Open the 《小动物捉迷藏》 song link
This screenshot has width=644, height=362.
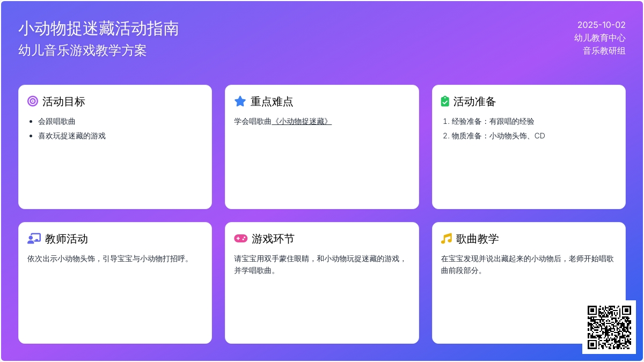pos(302,121)
